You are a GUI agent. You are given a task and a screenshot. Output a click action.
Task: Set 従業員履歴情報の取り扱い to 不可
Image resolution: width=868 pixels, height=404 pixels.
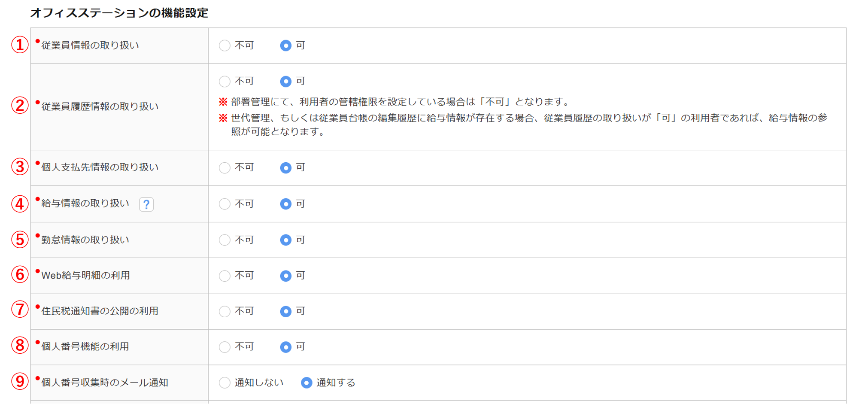(x=225, y=81)
